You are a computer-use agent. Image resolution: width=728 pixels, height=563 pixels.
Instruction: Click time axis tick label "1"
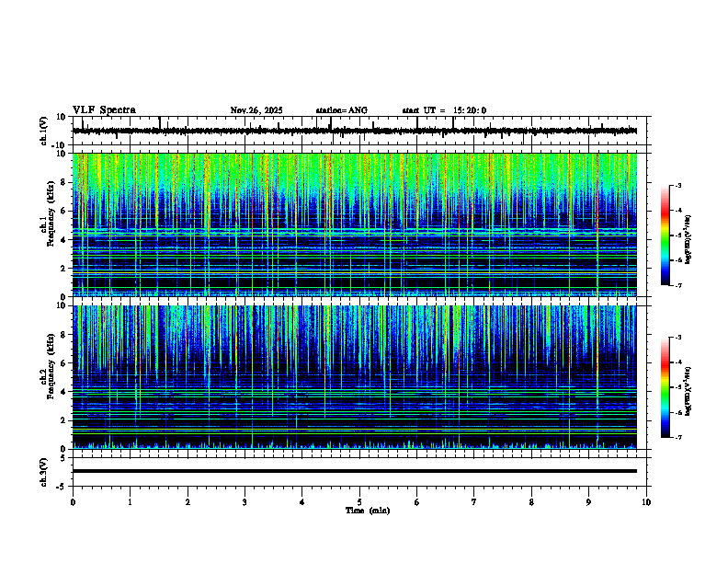pos(130,502)
